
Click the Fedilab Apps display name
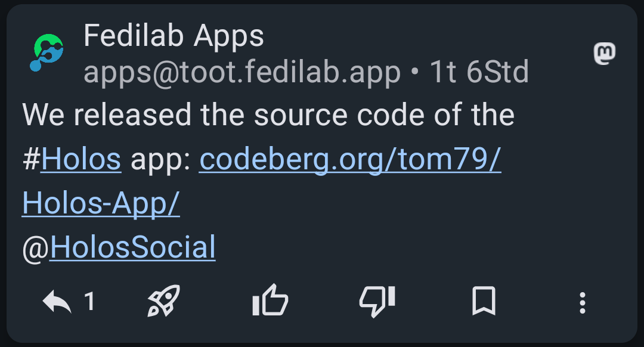pos(174,36)
